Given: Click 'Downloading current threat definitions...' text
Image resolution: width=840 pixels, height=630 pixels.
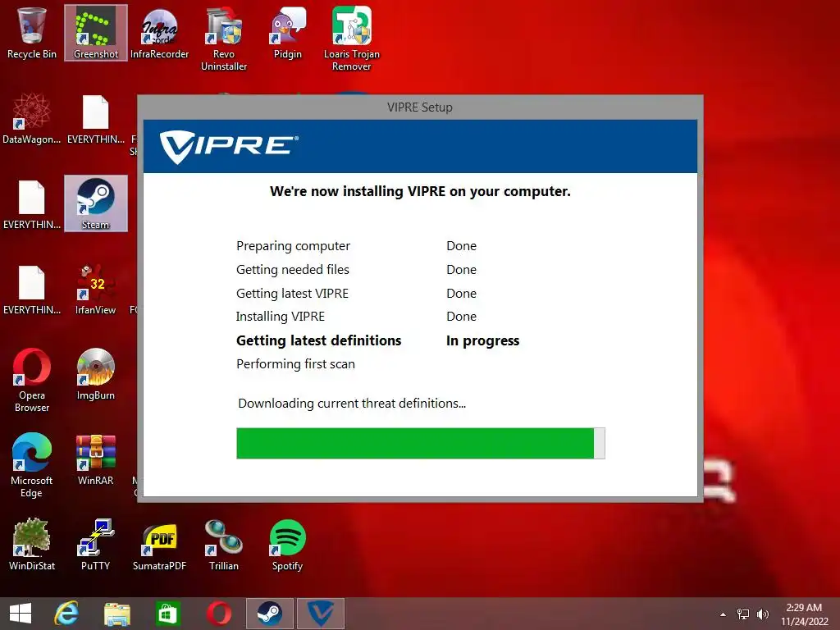Looking at the screenshot, I should [352, 404].
